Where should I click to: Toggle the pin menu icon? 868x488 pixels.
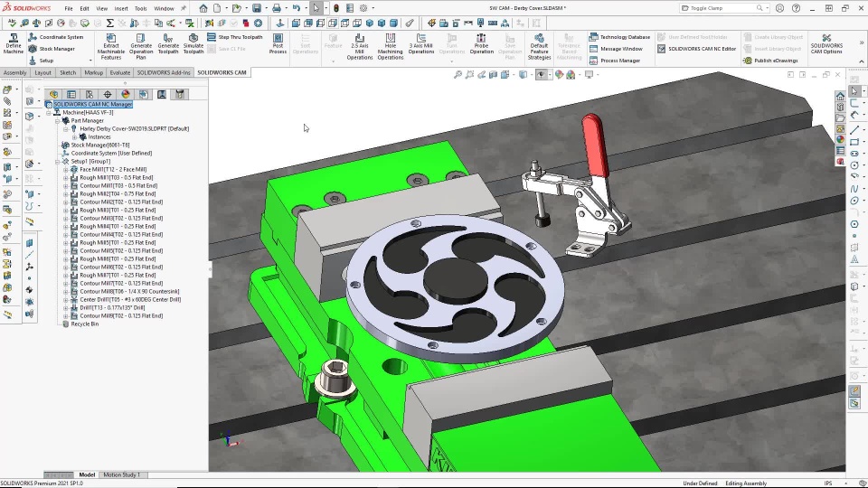pos(184,8)
